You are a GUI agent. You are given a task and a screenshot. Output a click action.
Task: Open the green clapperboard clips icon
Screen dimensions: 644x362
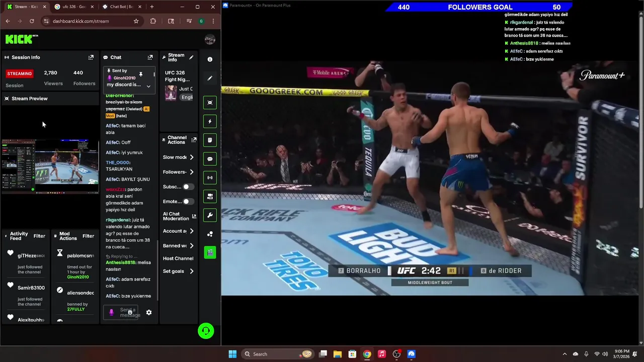point(210,252)
